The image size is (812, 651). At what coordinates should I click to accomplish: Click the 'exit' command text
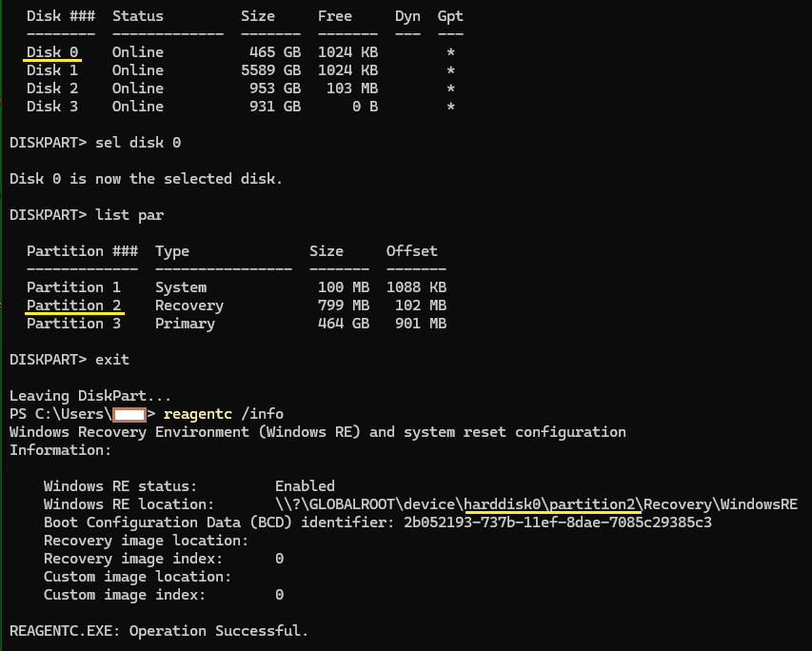pyautogui.click(x=112, y=360)
